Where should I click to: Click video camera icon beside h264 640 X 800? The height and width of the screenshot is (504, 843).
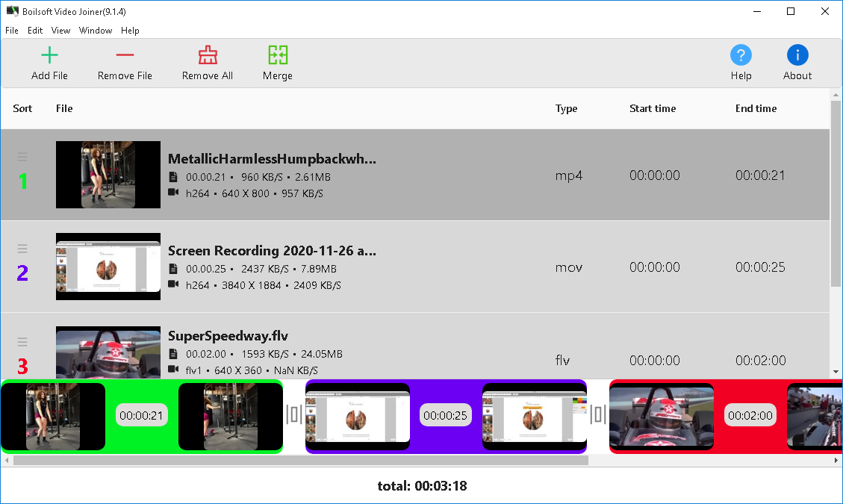pos(173,193)
